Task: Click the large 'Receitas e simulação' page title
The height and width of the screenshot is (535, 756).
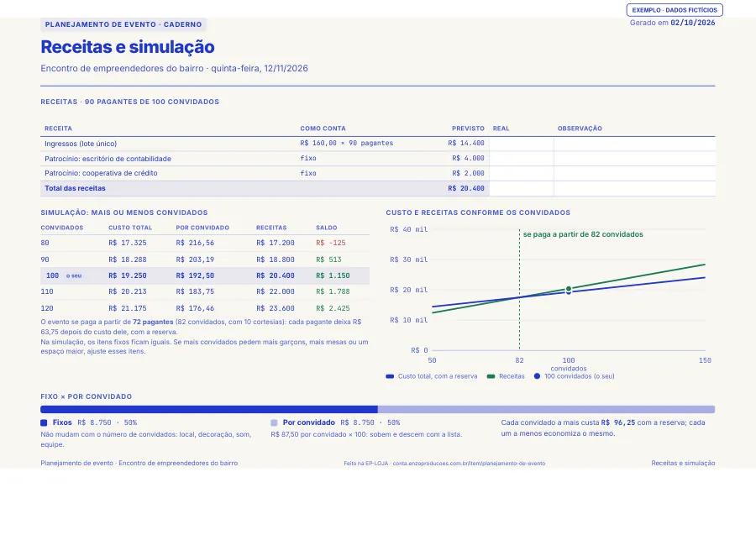Action: pyautogui.click(x=128, y=47)
